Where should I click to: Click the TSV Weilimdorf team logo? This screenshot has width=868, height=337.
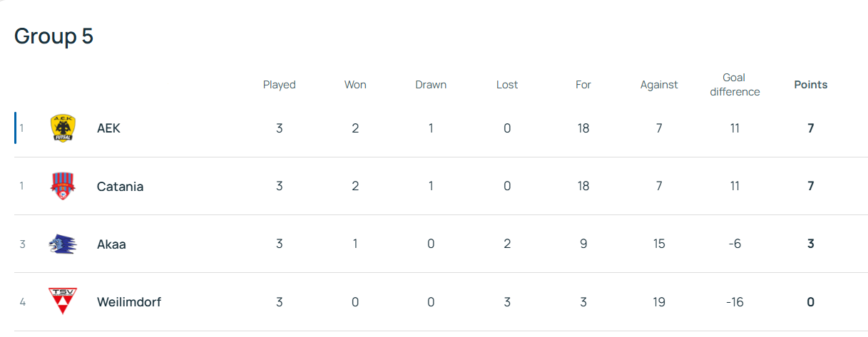(63, 301)
